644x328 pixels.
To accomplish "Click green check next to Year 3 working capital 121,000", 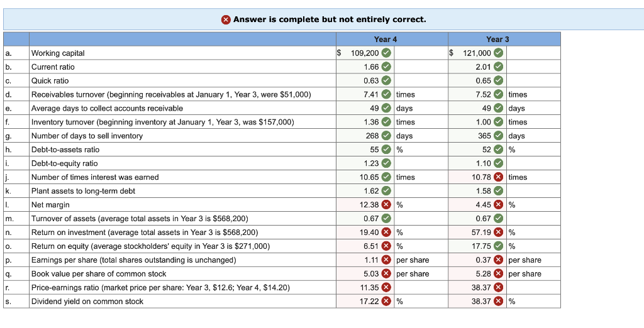I will click(498, 53).
